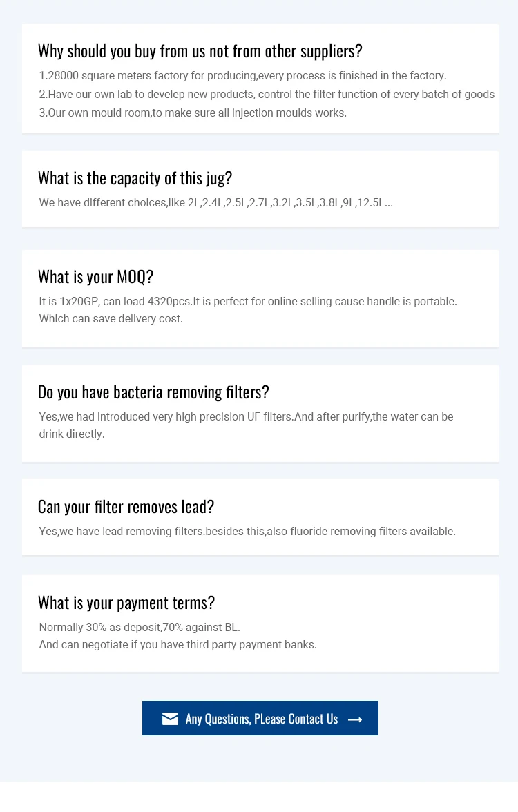518x812 pixels.
Task: Click the line about 30% deposit payment
Action: (140, 627)
